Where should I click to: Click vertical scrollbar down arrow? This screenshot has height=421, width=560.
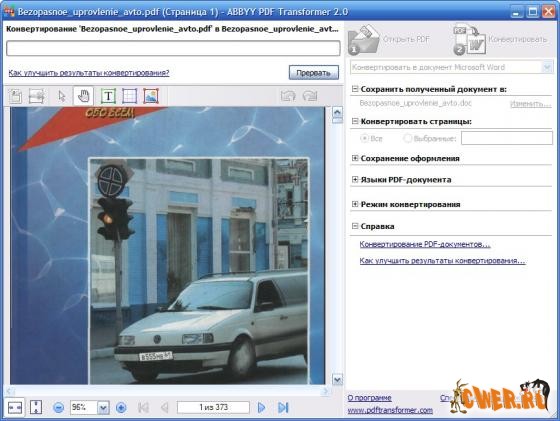coord(337,379)
